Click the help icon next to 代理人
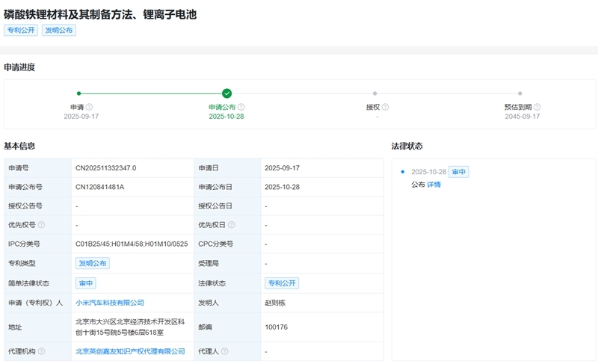598x364 pixels. (x=225, y=351)
